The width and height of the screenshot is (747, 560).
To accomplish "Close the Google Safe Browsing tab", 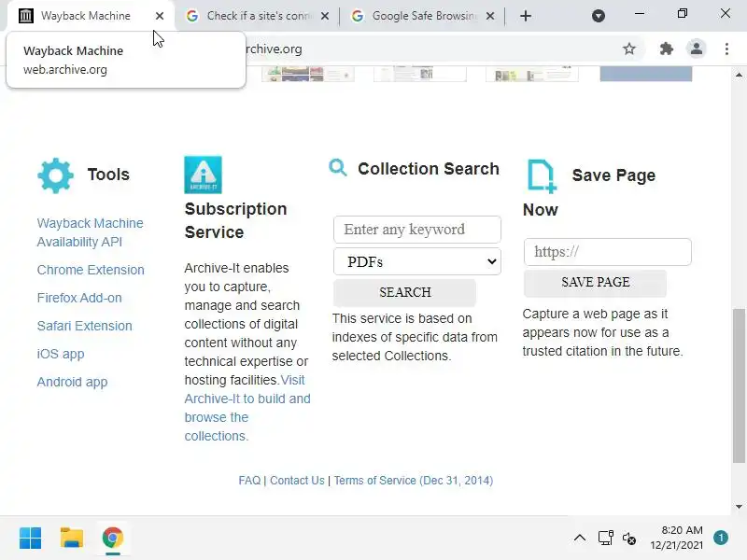I will tap(489, 16).
